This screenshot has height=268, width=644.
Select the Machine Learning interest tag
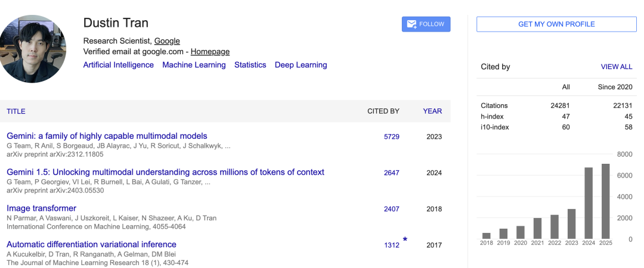pos(194,65)
